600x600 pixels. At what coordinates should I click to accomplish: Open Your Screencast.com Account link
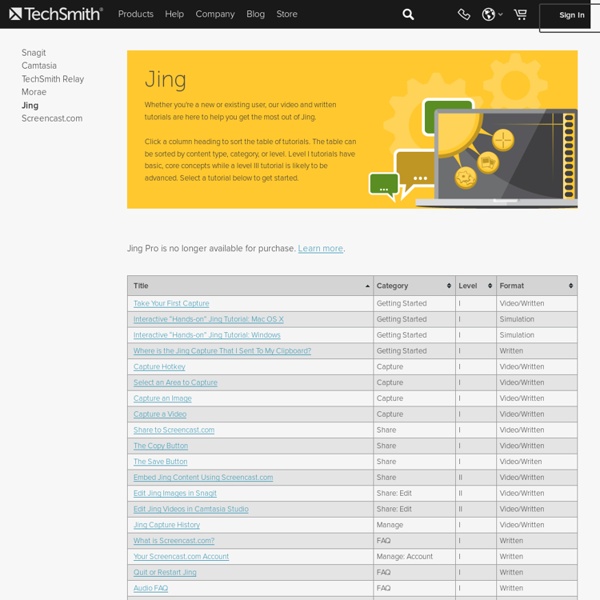181,557
